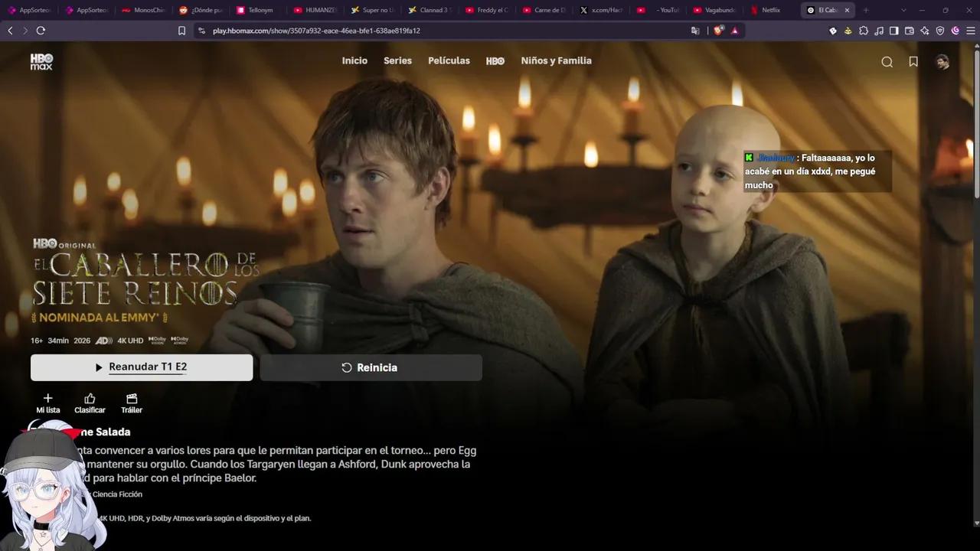Bookmark this page in the address bar

[181, 31]
